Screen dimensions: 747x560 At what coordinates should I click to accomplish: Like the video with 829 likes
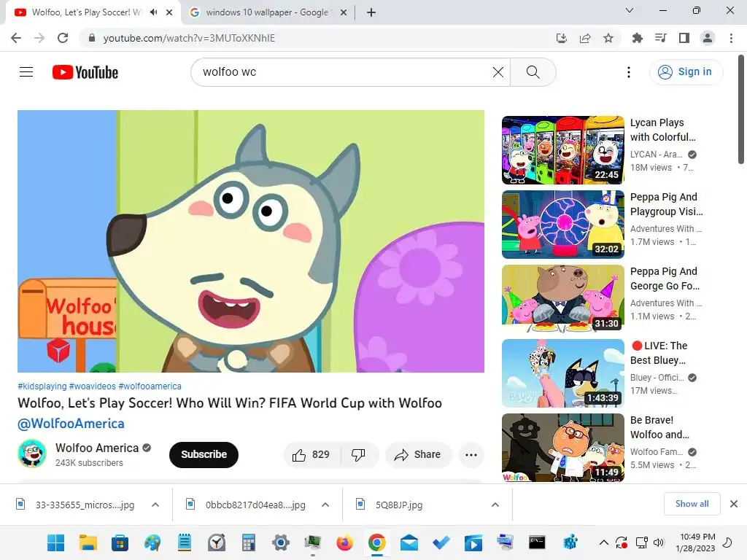[x=311, y=455]
